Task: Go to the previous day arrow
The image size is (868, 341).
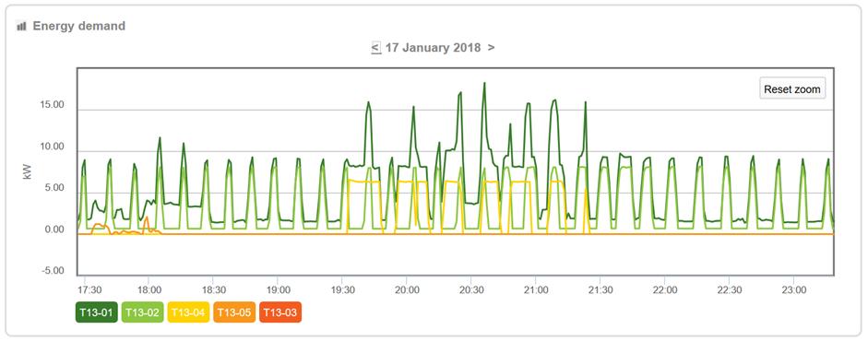Action: click(x=375, y=48)
